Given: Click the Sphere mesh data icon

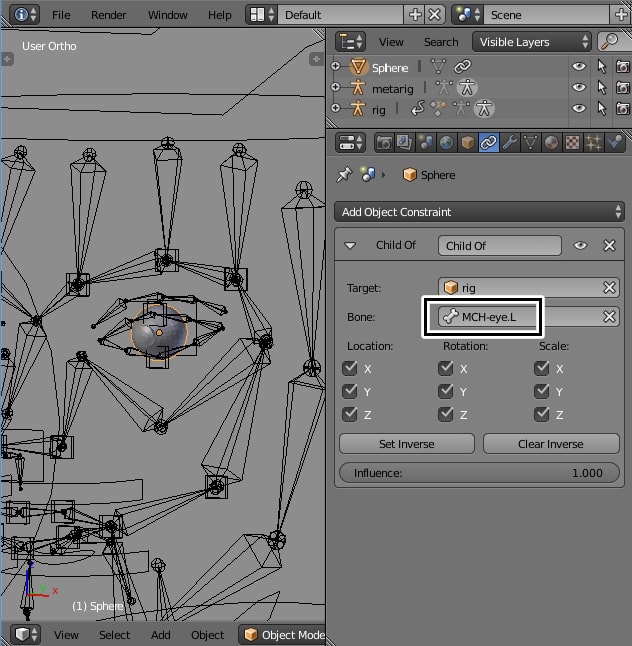Looking at the screenshot, I should 438,66.
